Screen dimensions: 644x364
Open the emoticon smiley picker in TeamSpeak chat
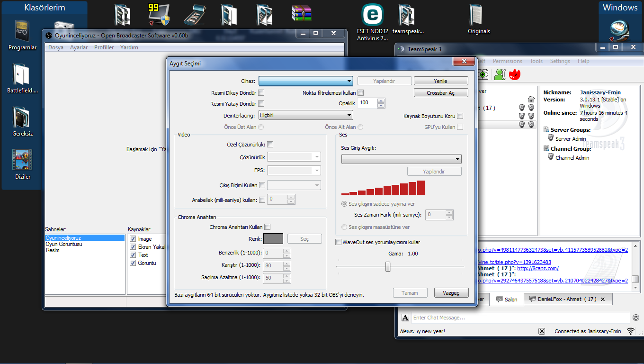pyautogui.click(x=636, y=318)
